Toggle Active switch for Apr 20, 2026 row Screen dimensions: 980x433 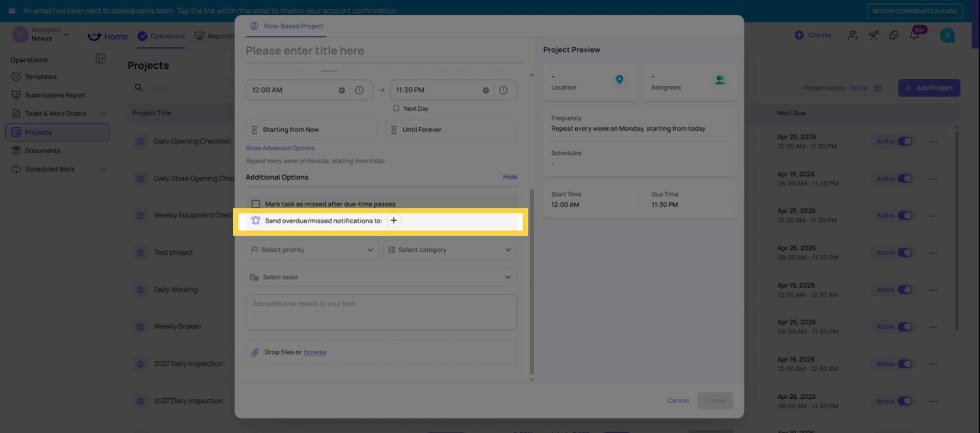pyautogui.click(x=905, y=141)
